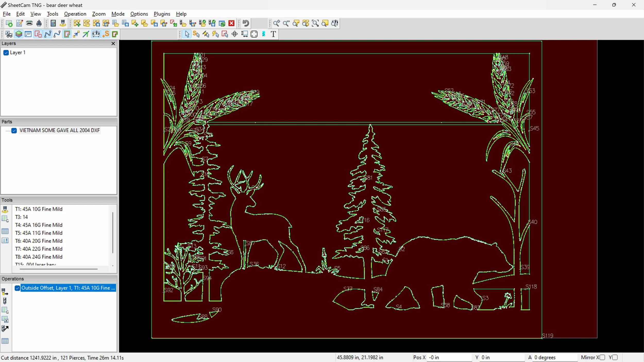Click the red X delete icon

[x=232, y=23]
